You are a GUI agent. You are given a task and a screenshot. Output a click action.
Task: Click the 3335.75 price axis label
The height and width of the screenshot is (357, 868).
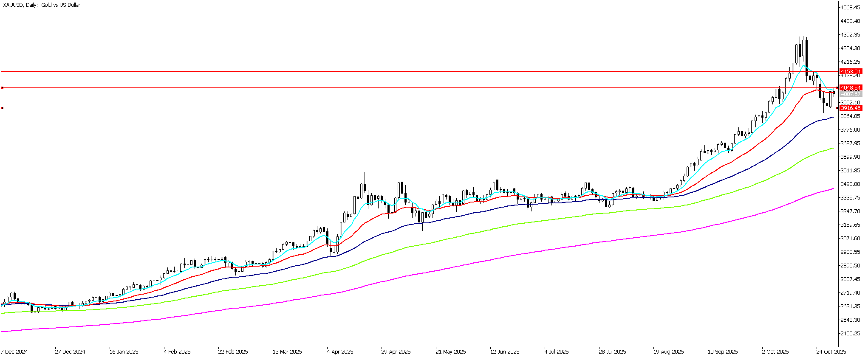(850, 198)
